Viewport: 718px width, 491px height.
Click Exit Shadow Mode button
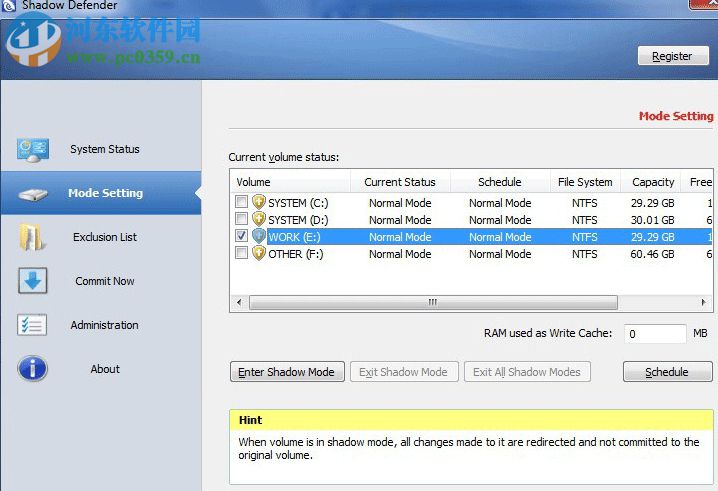(x=404, y=372)
